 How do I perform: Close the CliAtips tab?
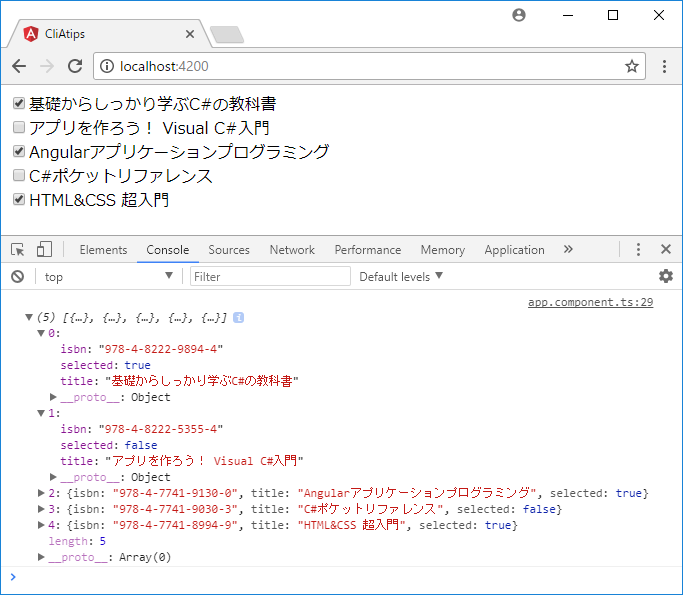pyautogui.click(x=190, y=34)
